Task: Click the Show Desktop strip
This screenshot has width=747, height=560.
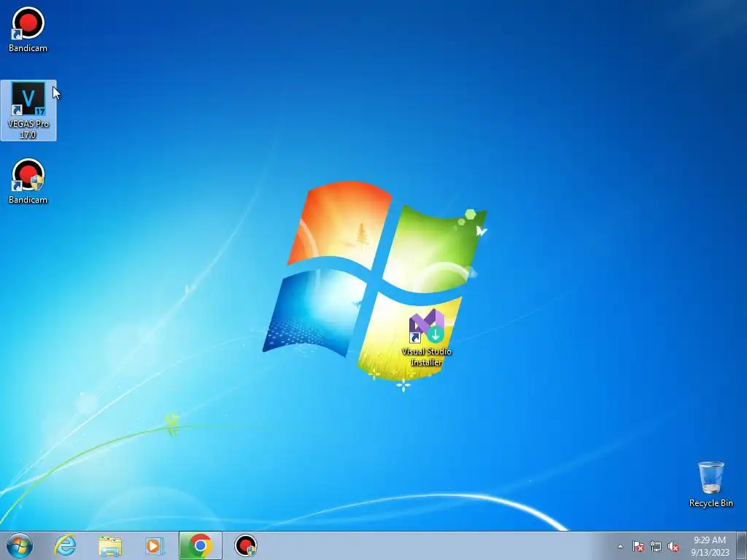Action: (742, 545)
